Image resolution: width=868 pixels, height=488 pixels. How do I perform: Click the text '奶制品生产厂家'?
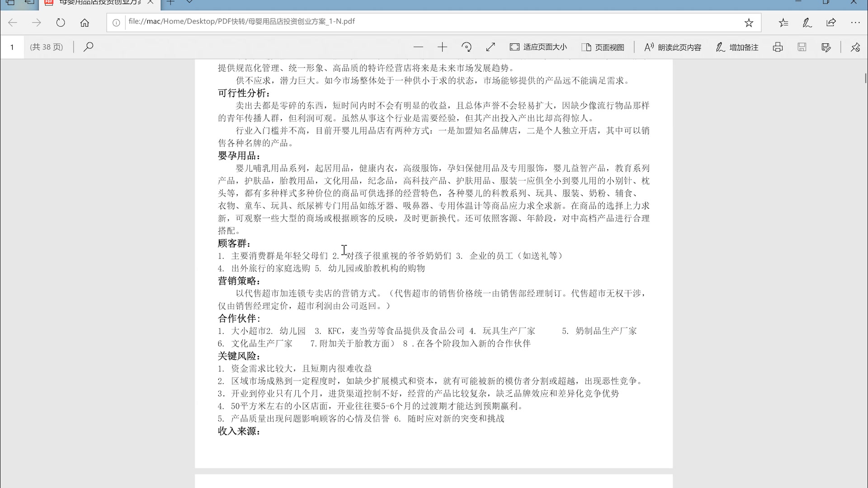[x=606, y=331]
